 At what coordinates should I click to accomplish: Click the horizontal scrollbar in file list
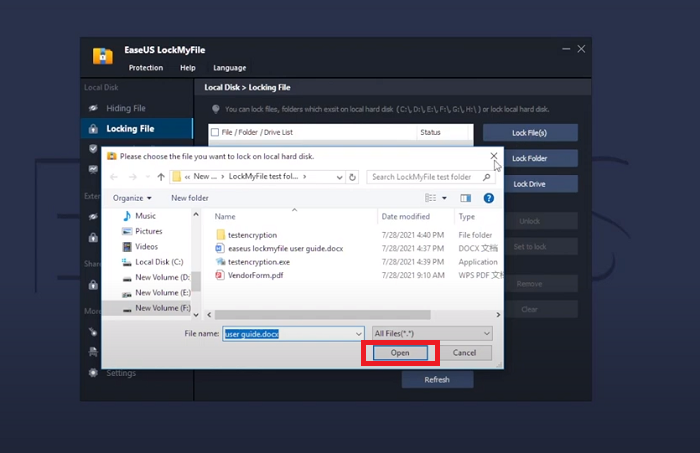click(x=323, y=315)
